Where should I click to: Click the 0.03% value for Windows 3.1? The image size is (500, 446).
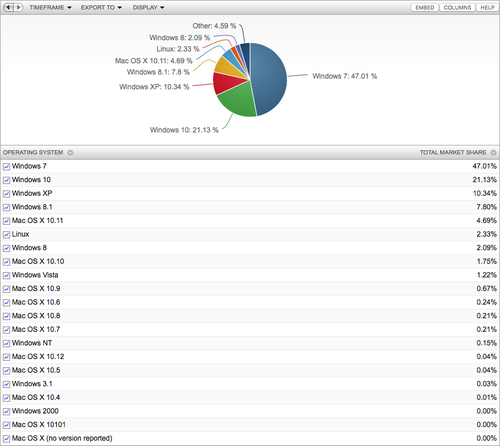coord(486,384)
